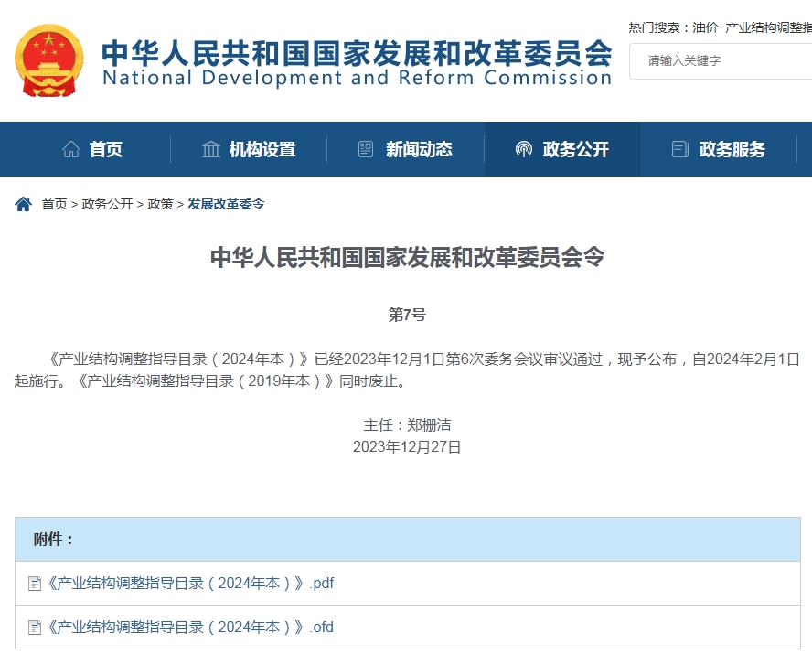
Task: Click 政策 in the breadcrumb trail
Action: (x=160, y=204)
